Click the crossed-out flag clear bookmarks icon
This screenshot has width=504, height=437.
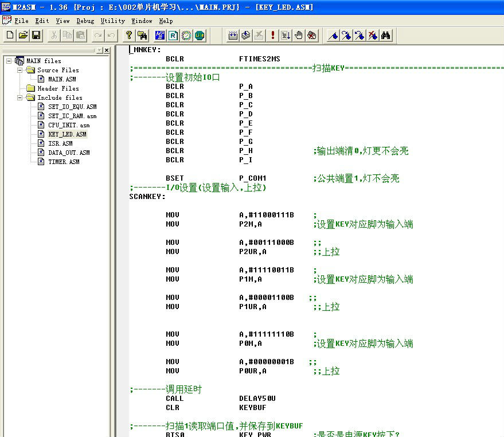(x=373, y=36)
